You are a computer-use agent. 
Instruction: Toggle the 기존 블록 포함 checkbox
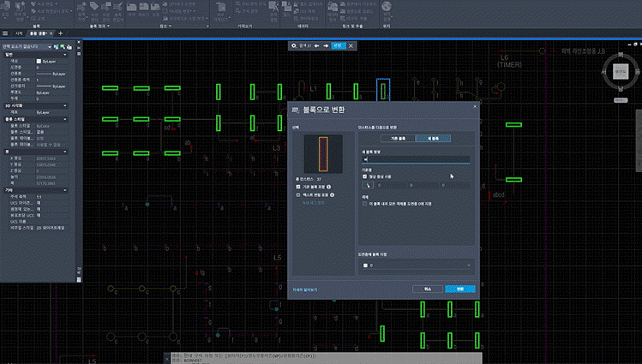coord(298,187)
